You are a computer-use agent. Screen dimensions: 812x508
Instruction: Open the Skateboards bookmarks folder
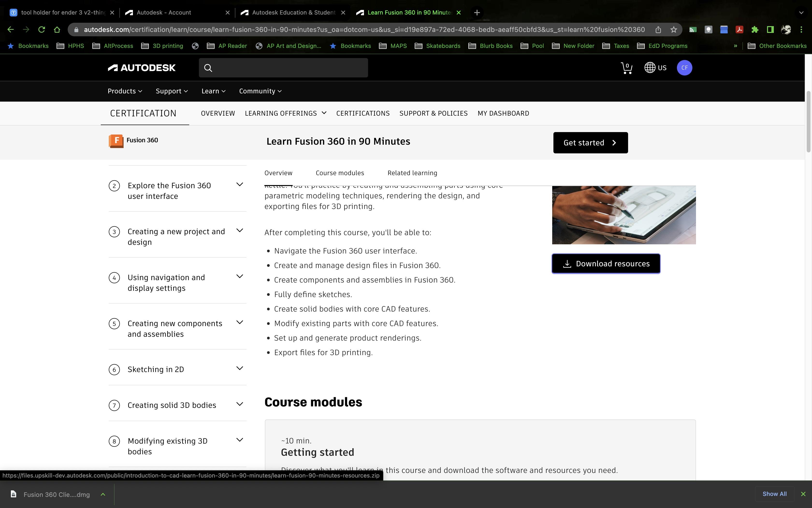point(438,46)
